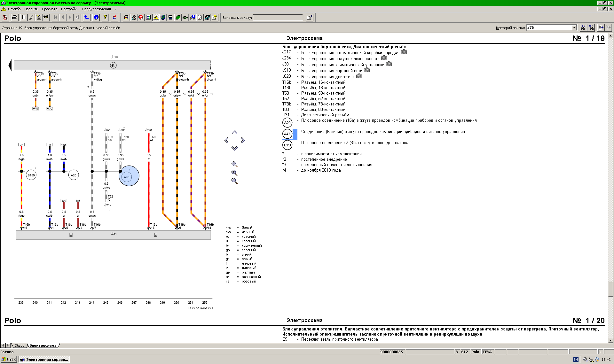Select the highlighted A76 connection node
The image size is (614, 364).
pyautogui.click(x=127, y=177)
